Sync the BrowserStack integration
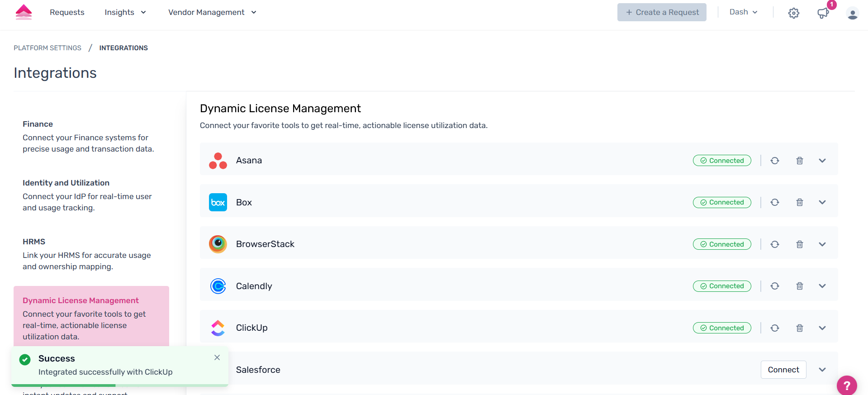Viewport: 868px width, 395px height. pyautogui.click(x=775, y=244)
